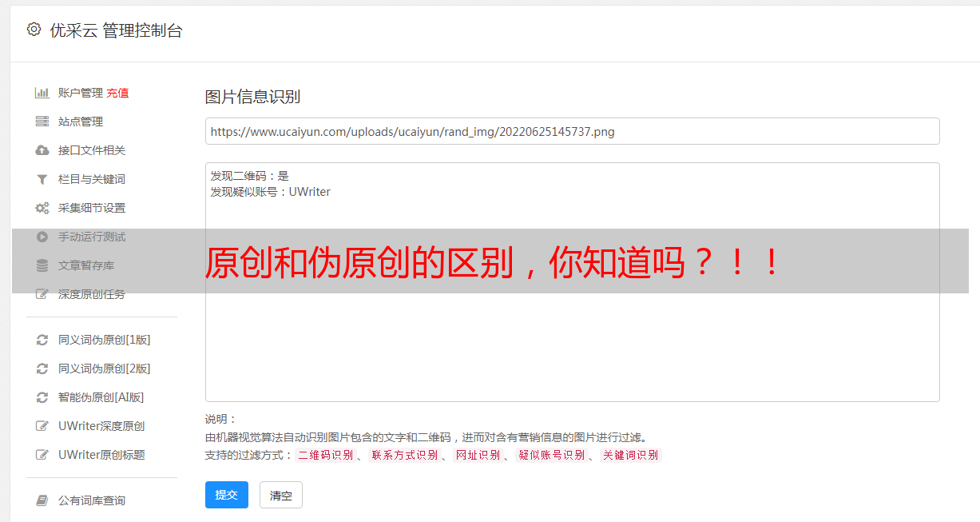Click the edit icon for UWriter深度原创
The height and width of the screenshot is (522, 980).
point(42,426)
